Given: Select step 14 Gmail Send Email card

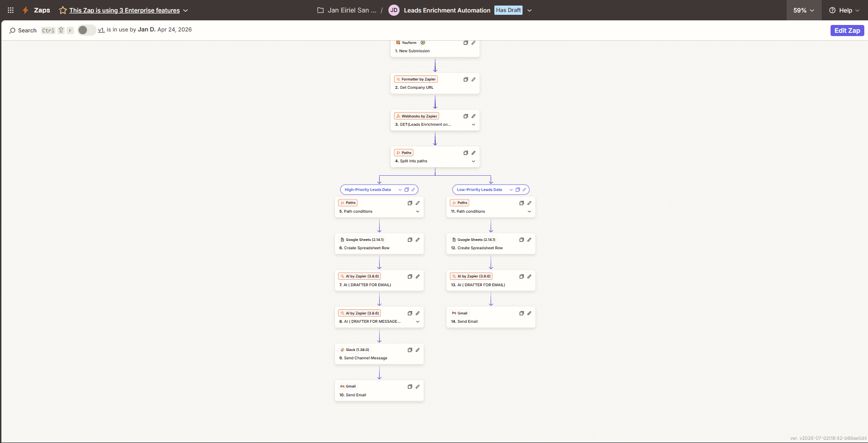Looking at the screenshot, I should pos(491,317).
